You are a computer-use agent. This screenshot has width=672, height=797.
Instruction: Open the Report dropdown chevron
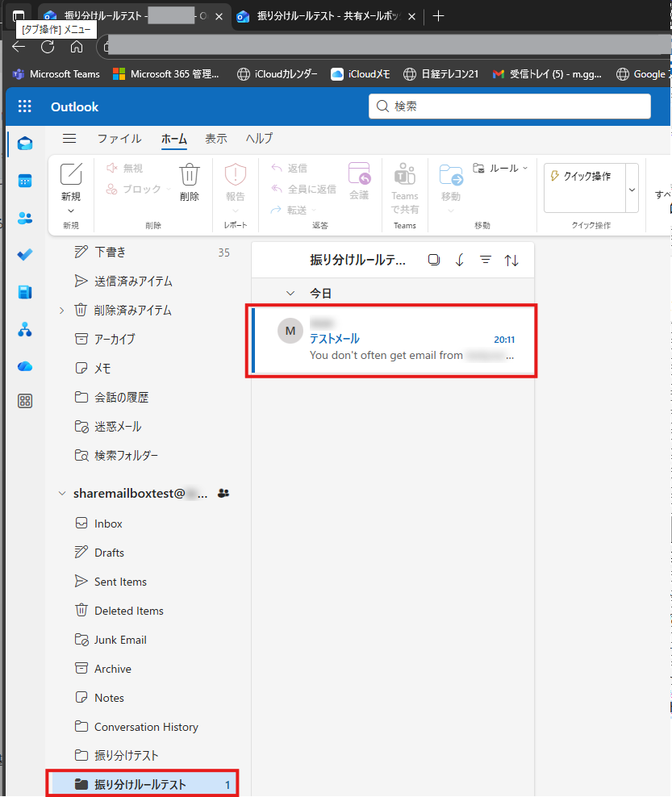point(236,211)
